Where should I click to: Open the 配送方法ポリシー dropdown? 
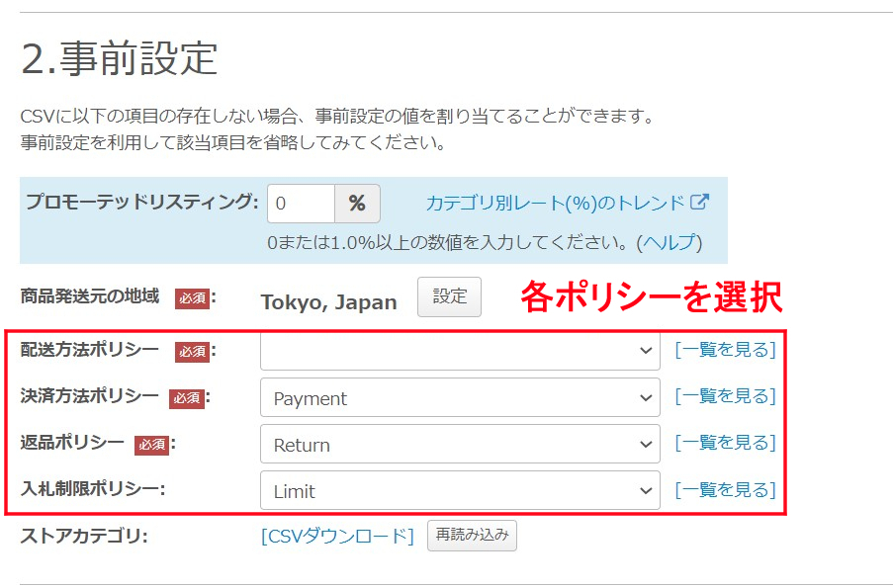(x=460, y=350)
